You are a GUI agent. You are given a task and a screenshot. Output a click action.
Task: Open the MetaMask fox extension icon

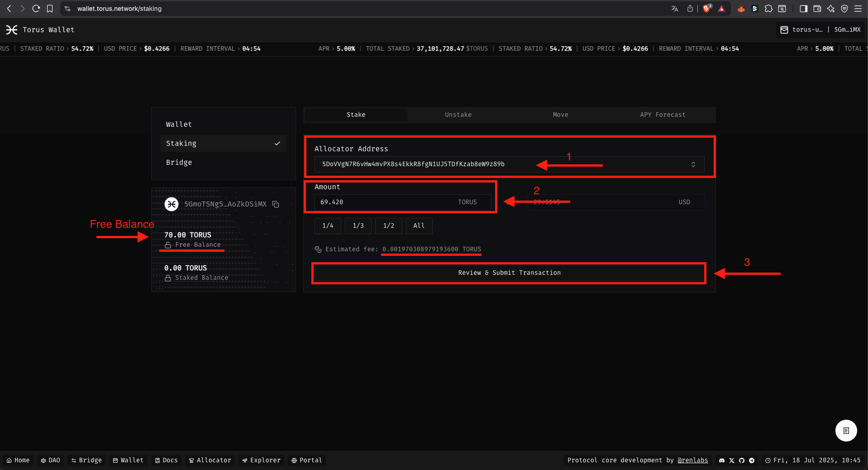(741, 9)
